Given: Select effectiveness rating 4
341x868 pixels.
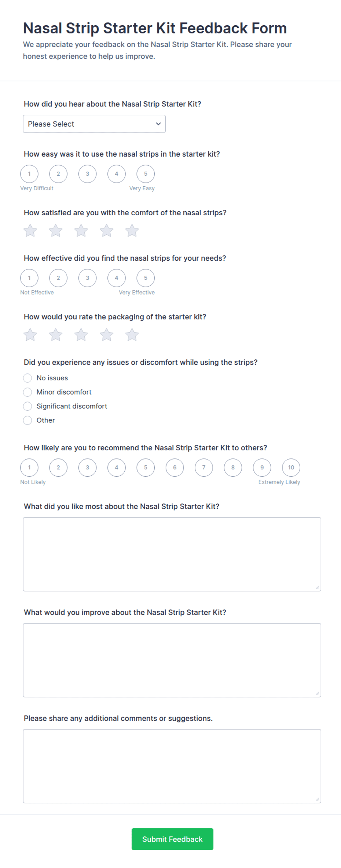Looking at the screenshot, I should 117,278.
